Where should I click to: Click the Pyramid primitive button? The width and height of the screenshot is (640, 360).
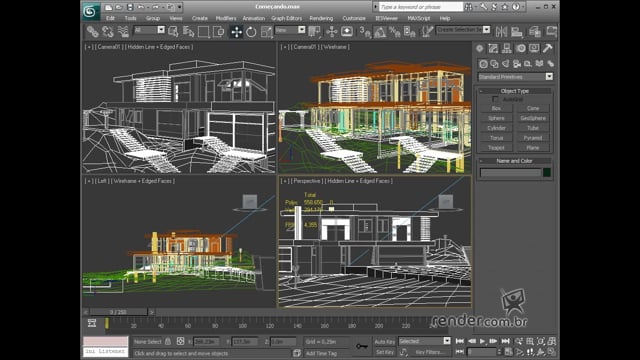pos(533,138)
